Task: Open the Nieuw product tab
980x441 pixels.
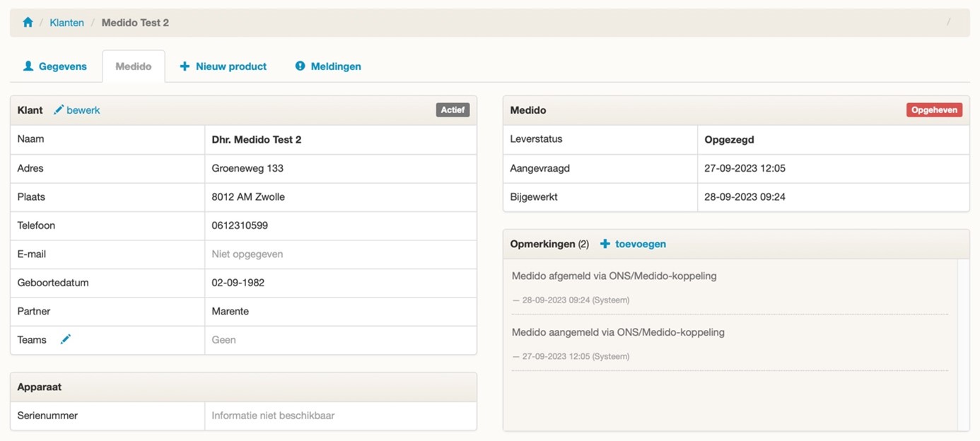Action: 223,66
